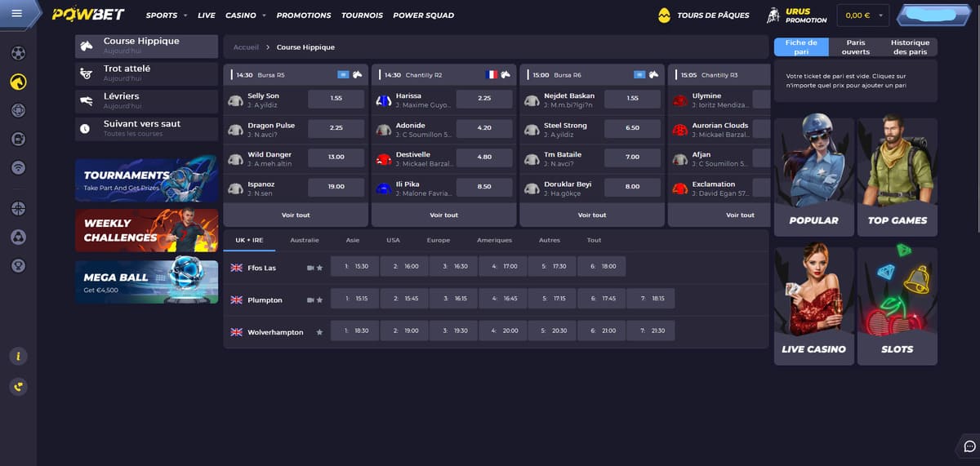Screen dimensions: 980x466
Task: Click the Urus Promotion car icon
Action: [x=773, y=15]
